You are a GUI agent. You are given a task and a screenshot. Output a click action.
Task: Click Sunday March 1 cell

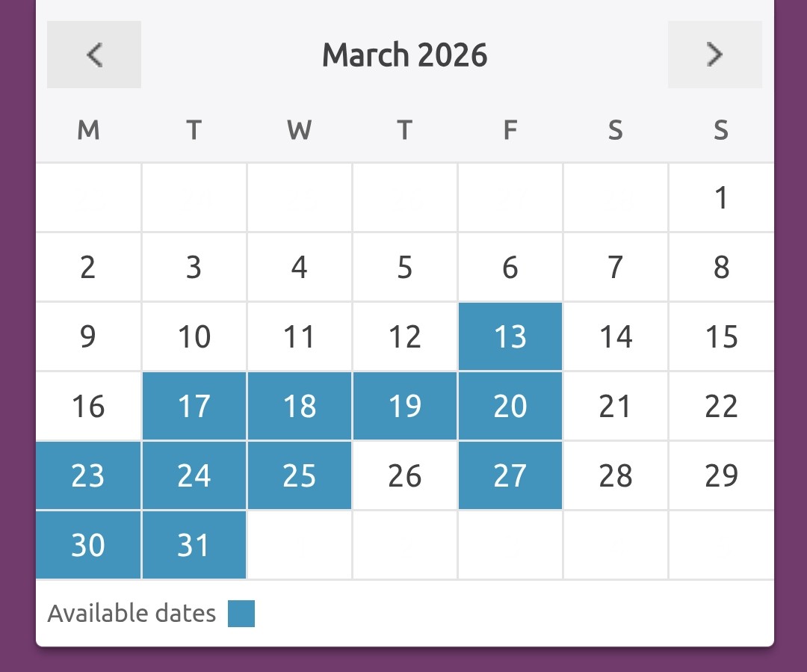click(721, 198)
